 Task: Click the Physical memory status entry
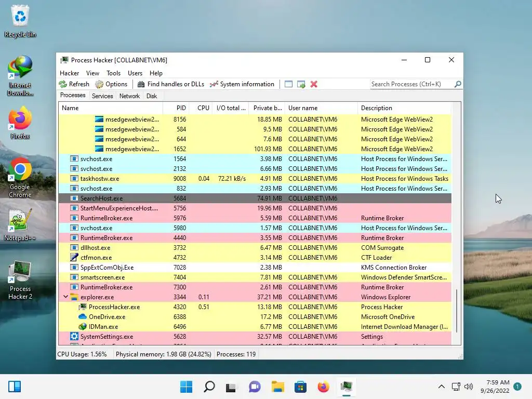tap(164, 354)
